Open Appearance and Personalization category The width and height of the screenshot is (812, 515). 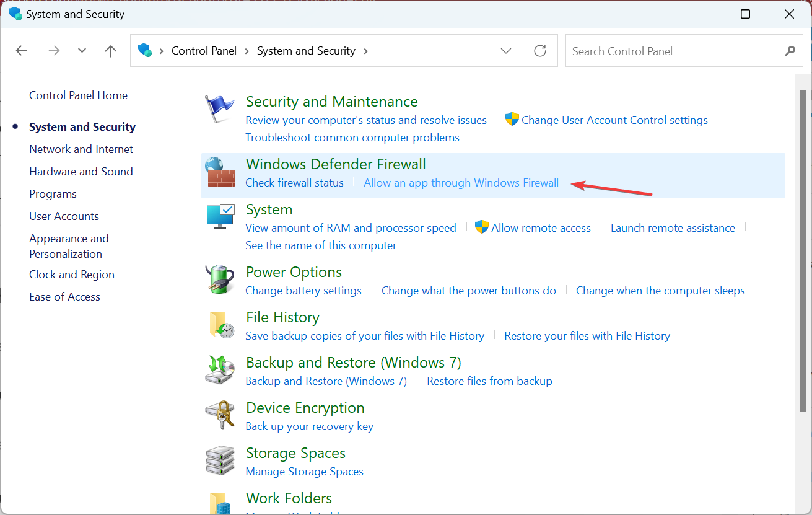click(x=69, y=246)
